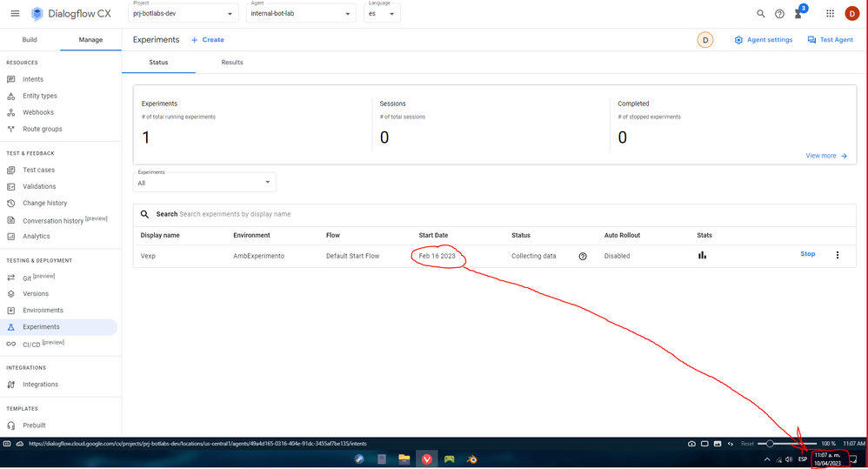Open the notifications icon with badge
The width and height of the screenshot is (868, 469).
point(800,13)
